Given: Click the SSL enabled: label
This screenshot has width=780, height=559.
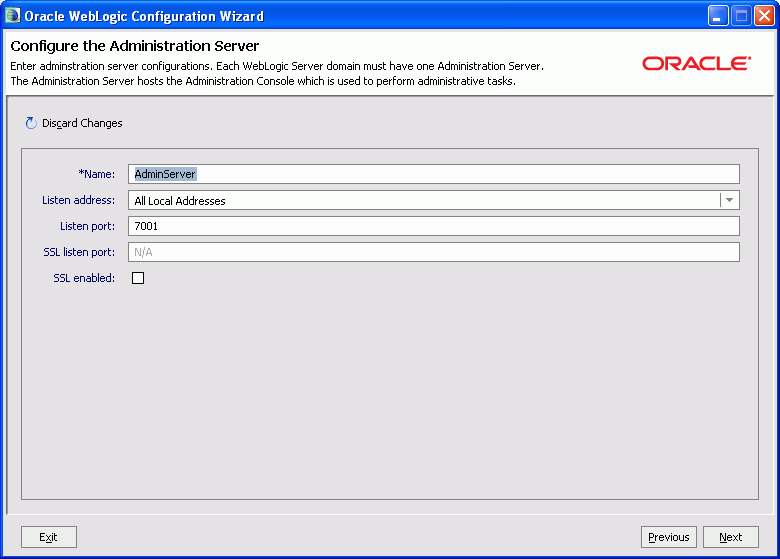Looking at the screenshot, I should pos(84,278).
